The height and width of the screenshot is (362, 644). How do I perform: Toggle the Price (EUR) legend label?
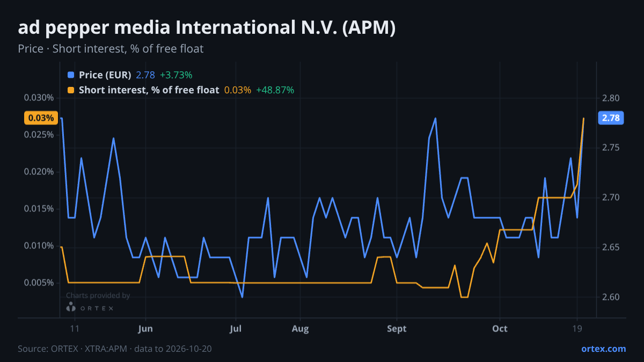click(x=105, y=75)
